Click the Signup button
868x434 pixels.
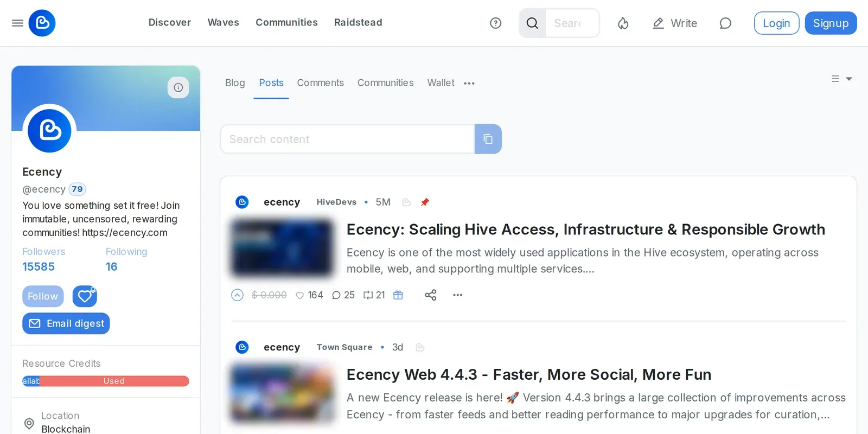click(831, 23)
